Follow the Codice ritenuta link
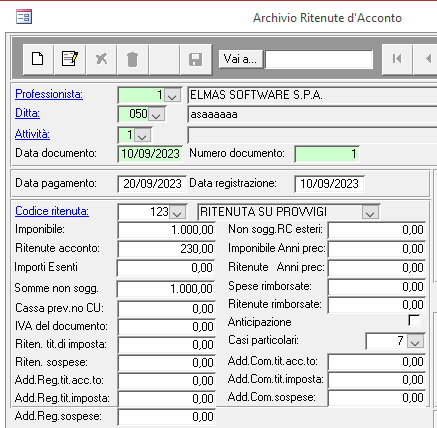Screen dimensions: 437x428 (52, 211)
